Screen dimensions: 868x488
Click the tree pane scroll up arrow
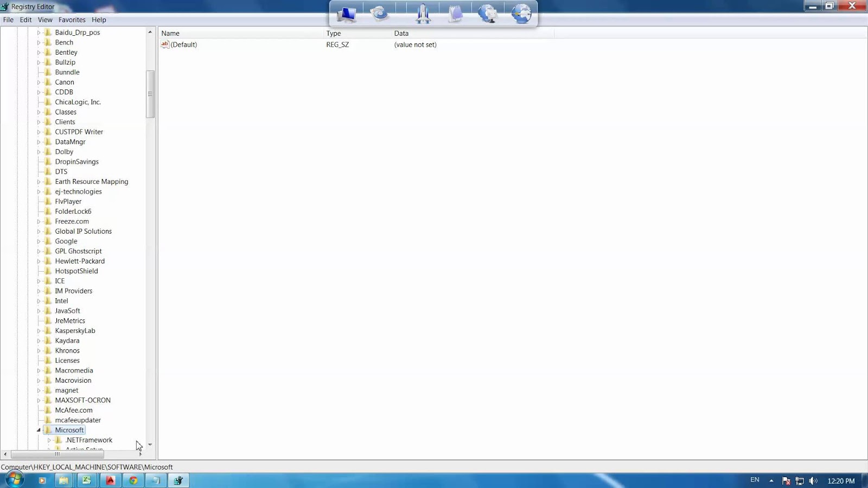point(150,33)
